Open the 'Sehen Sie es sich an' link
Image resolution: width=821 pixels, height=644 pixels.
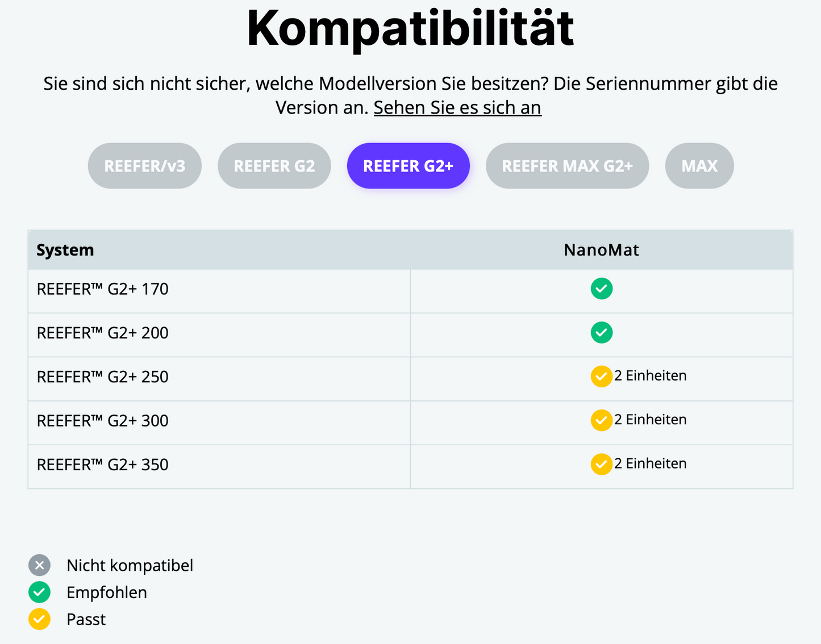pyautogui.click(x=457, y=107)
